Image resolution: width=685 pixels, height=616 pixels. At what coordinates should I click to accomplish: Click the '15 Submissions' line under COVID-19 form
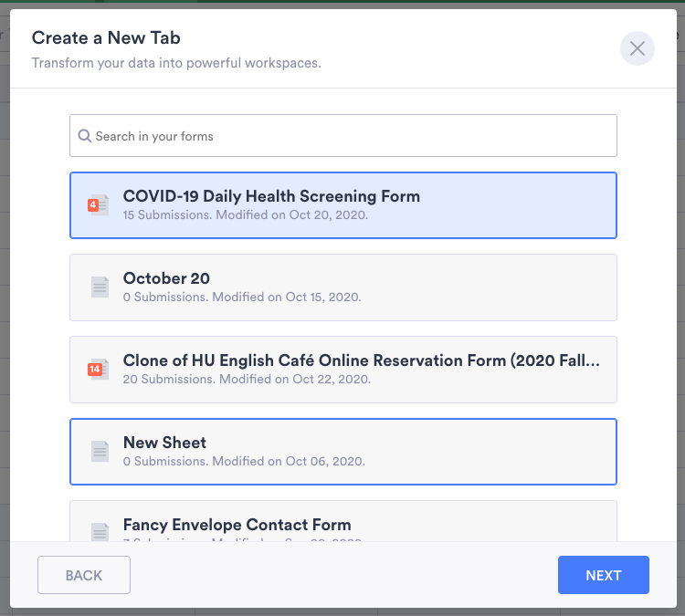tap(245, 215)
